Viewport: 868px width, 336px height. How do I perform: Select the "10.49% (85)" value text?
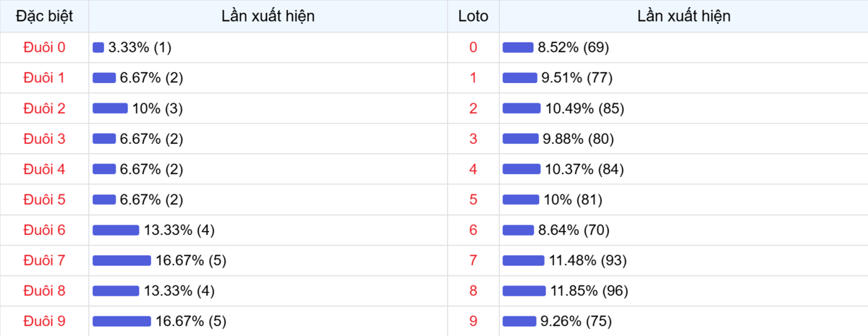[584, 109]
